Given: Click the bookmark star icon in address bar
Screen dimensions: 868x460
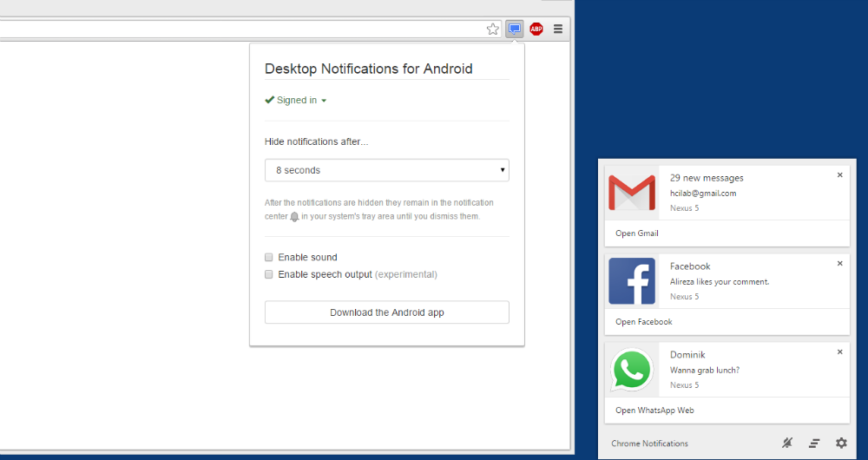Looking at the screenshot, I should [x=493, y=30].
